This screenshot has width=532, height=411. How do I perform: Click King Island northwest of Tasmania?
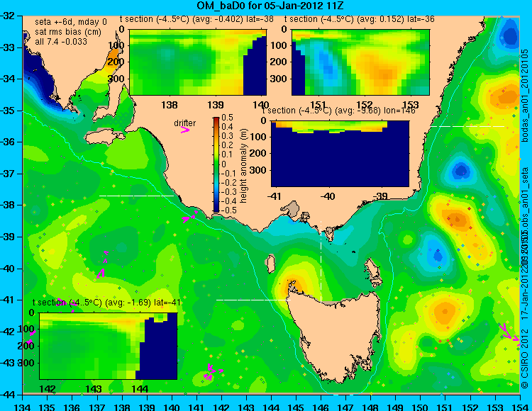click(270, 264)
